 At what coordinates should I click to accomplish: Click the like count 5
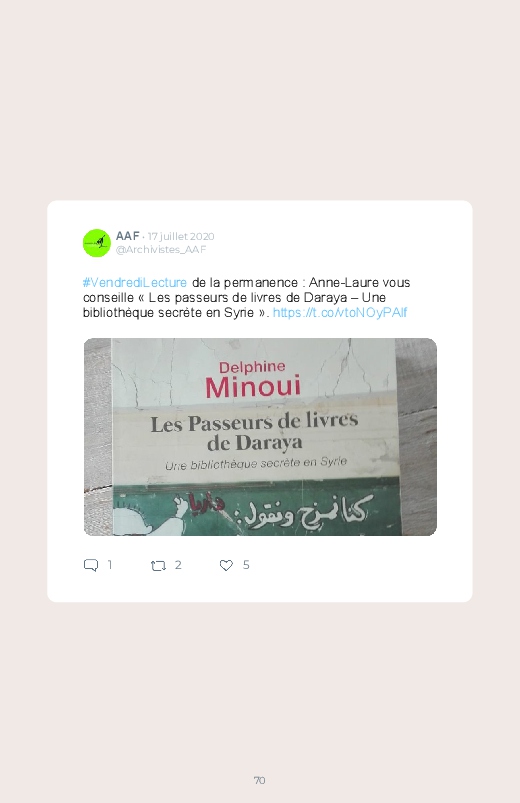point(246,565)
